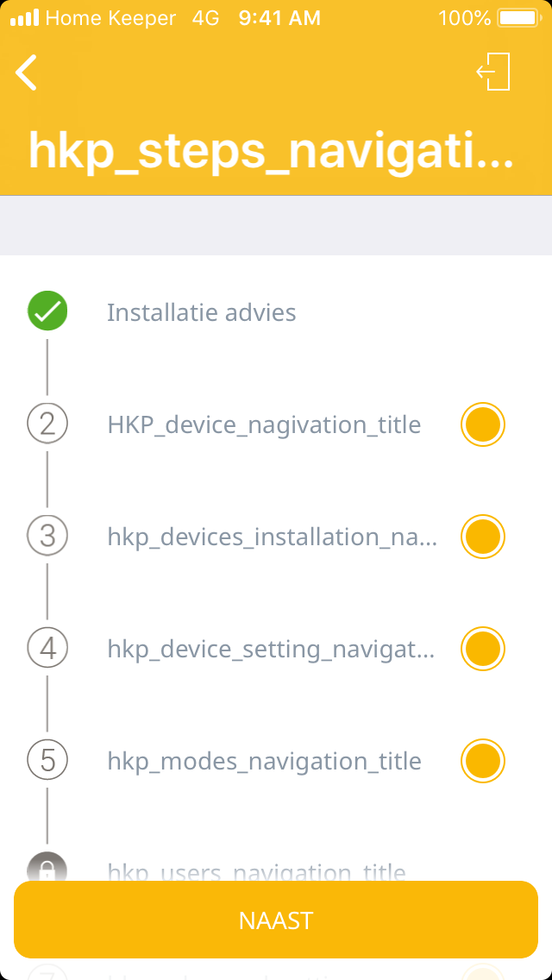552x980 pixels.
Task: Tap the step 2 number circle
Action: click(47, 424)
